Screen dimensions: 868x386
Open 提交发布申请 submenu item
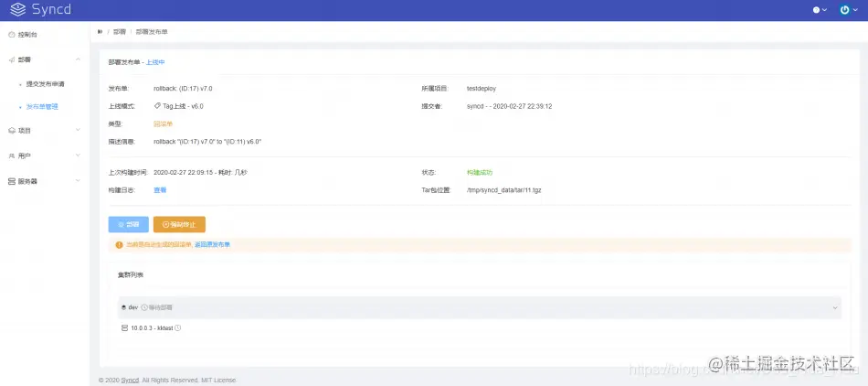(x=46, y=84)
